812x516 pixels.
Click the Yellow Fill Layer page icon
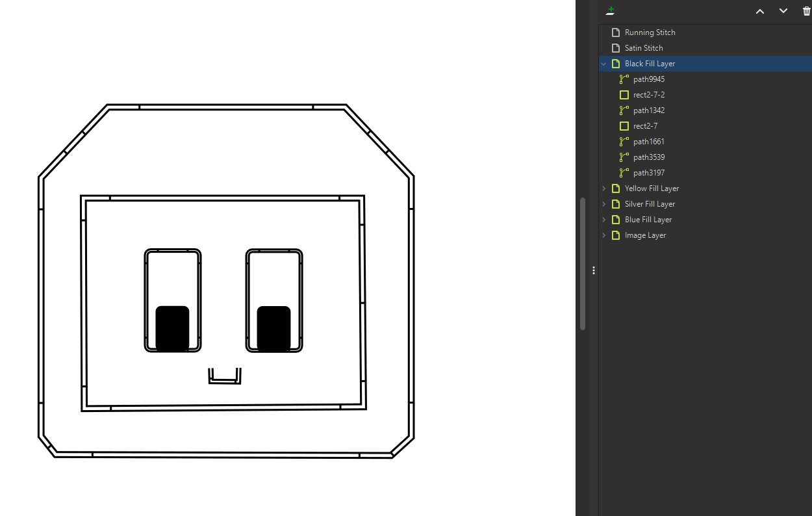[616, 188]
